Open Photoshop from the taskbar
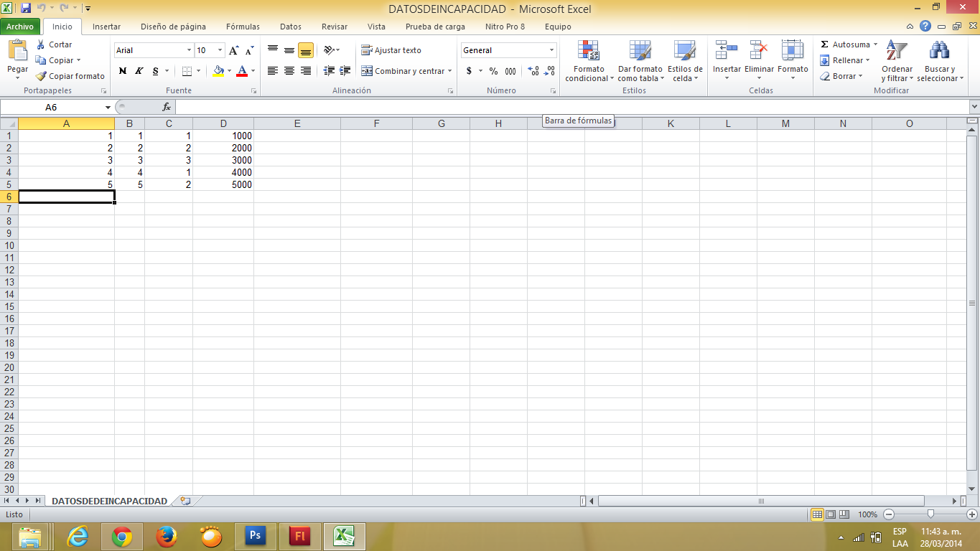 (255, 536)
